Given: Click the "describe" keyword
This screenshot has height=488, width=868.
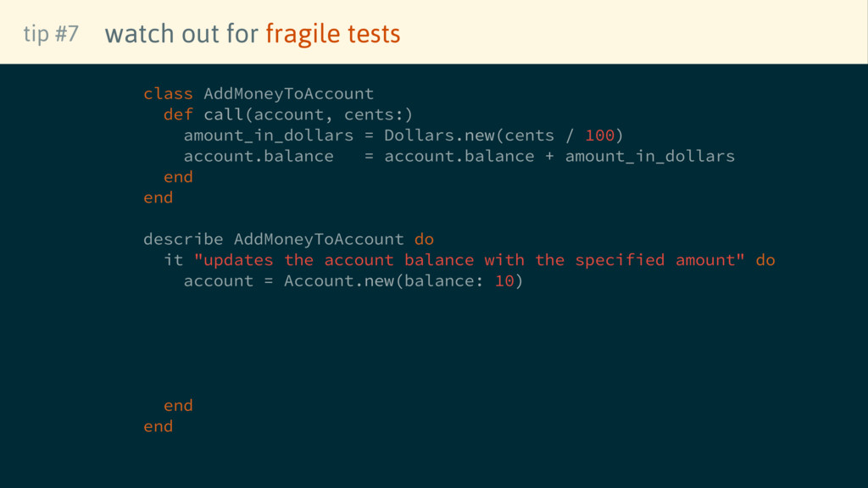Looking at the screenshot, I should click(x=183, y=239).
